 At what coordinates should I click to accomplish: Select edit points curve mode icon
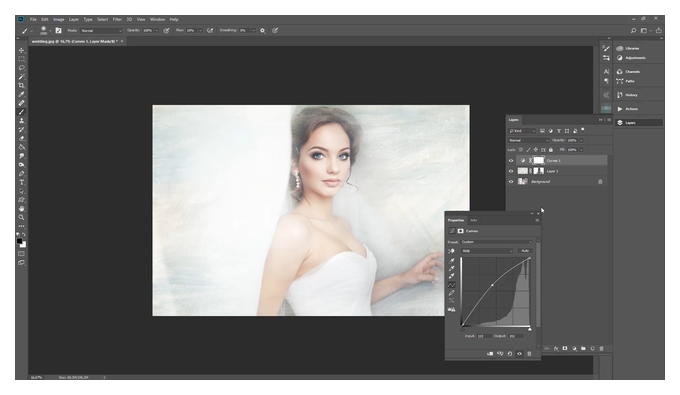pyautogui.click(x=451, y=285)
